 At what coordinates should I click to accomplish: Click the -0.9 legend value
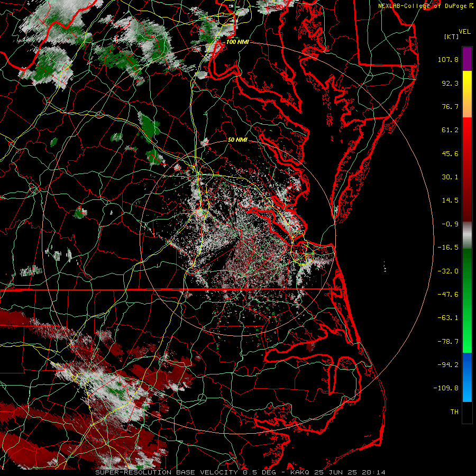[450, 224]
